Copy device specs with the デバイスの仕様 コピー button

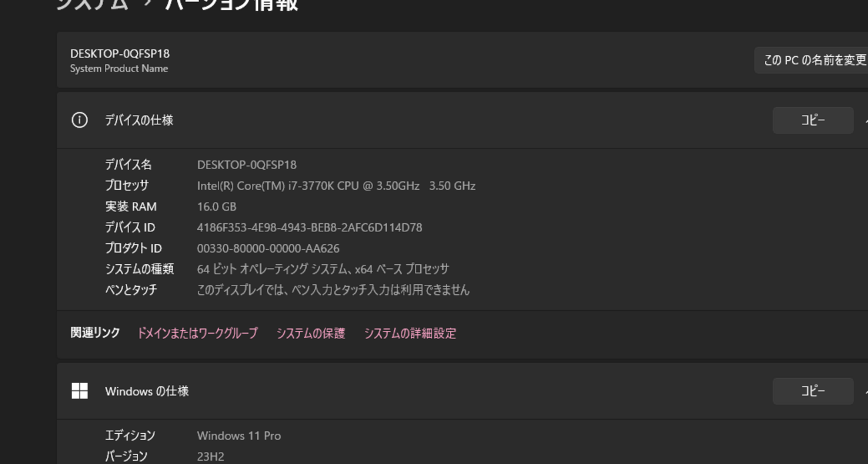click(813, 120)
